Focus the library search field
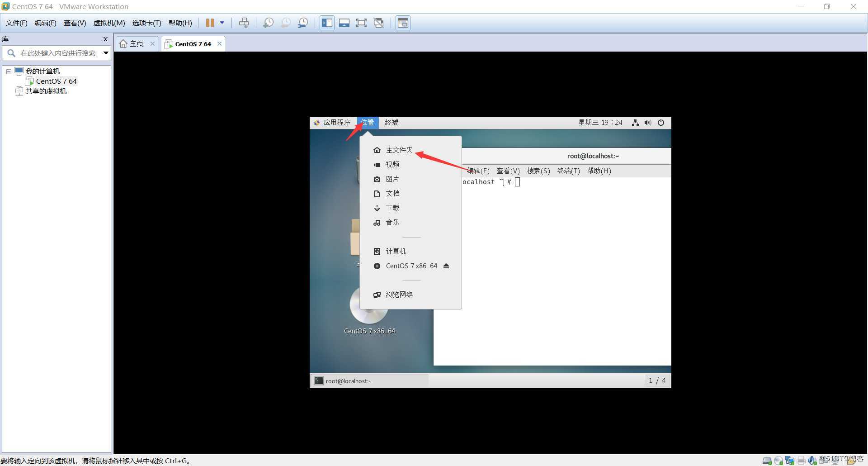The image size is (868, 466). point(58,53)
